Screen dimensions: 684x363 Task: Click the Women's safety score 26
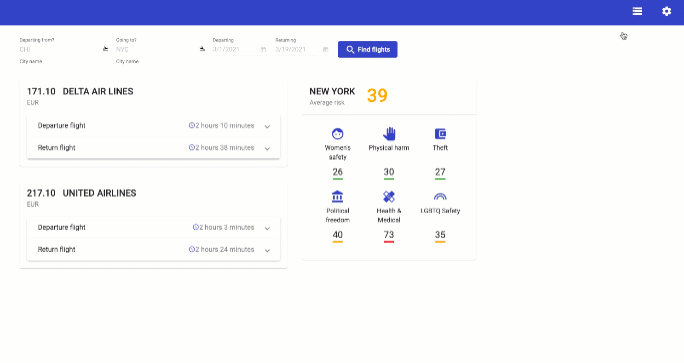338,172
